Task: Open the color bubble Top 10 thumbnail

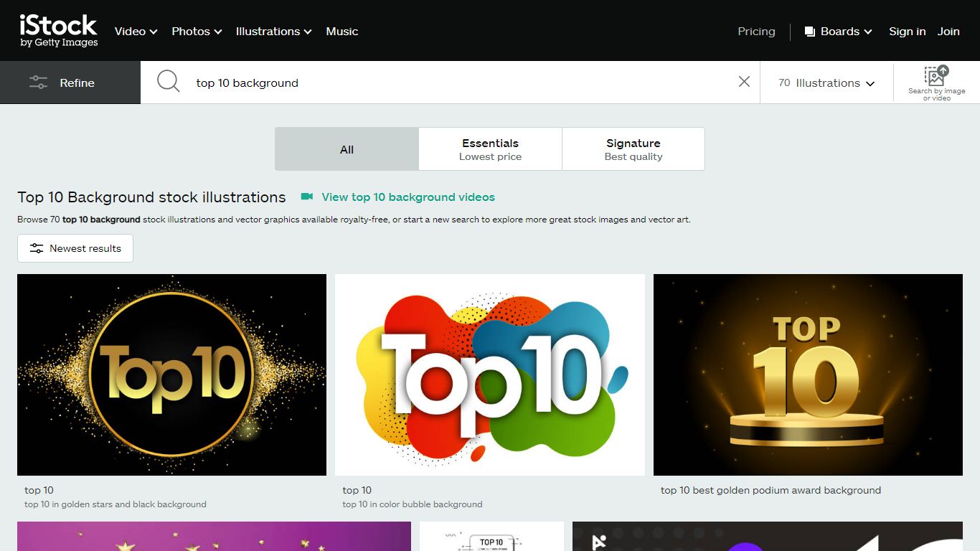Action: click(490, 375)
